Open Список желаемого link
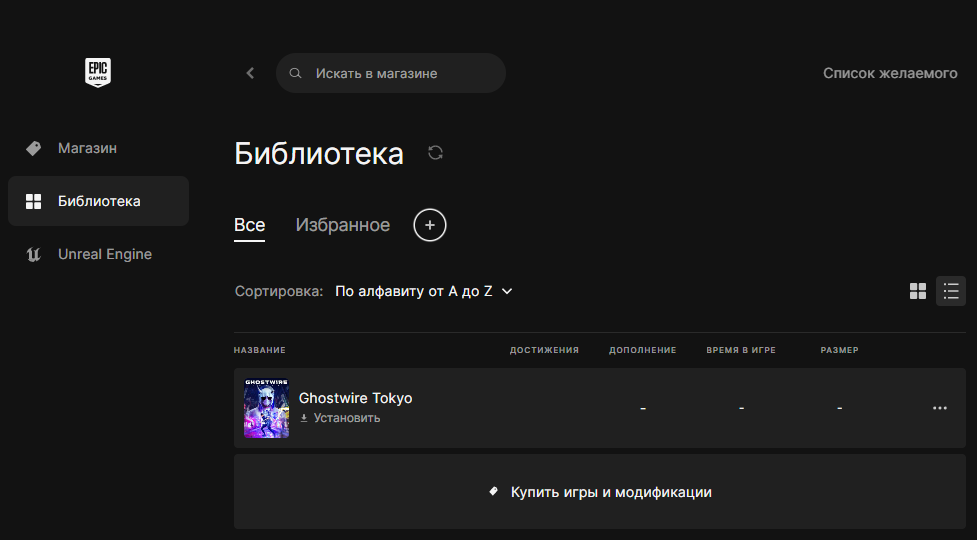This screenshot has height=540, width=977. [x=890, y=73]
